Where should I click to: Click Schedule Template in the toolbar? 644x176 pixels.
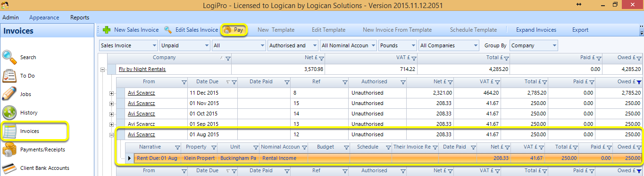pos(473,30)
